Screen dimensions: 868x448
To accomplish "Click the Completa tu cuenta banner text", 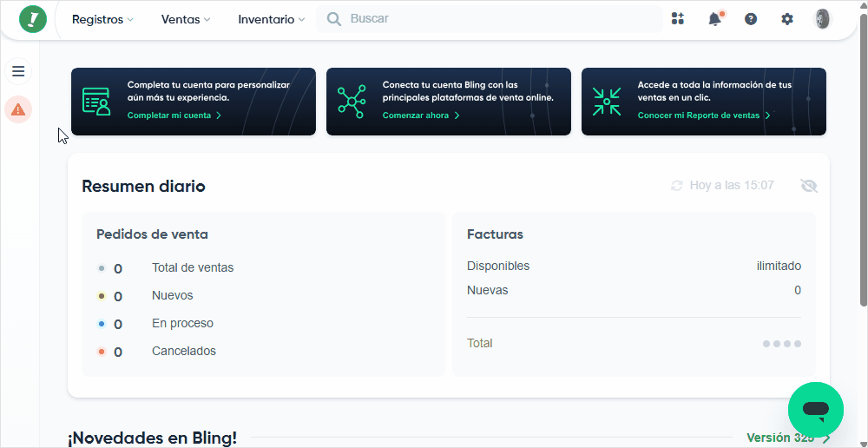I will coord(208,91).
